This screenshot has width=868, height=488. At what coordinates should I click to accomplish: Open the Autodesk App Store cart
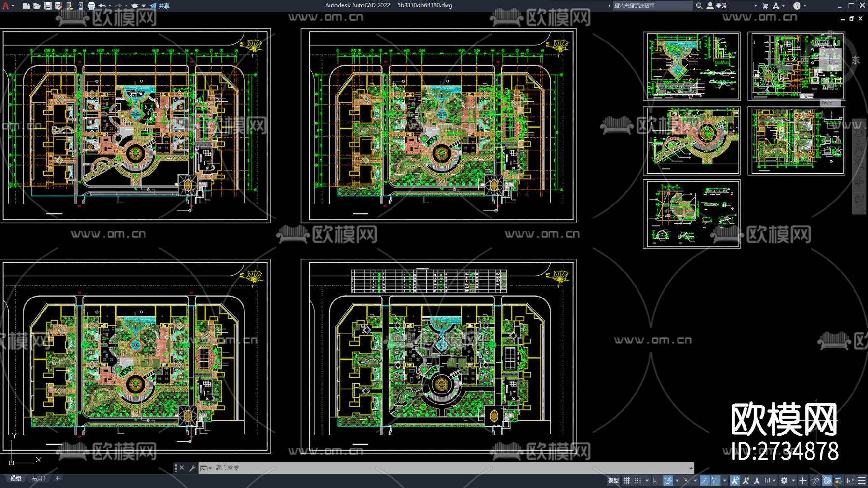[765, 6]
